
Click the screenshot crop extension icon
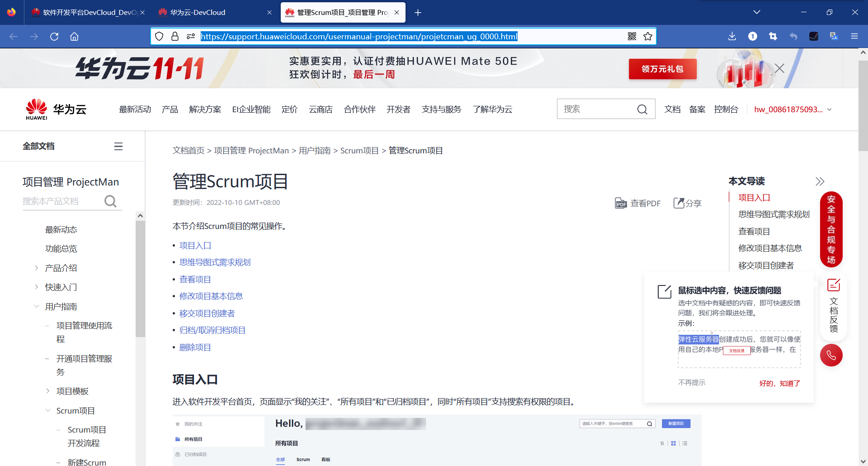[773, 36]
